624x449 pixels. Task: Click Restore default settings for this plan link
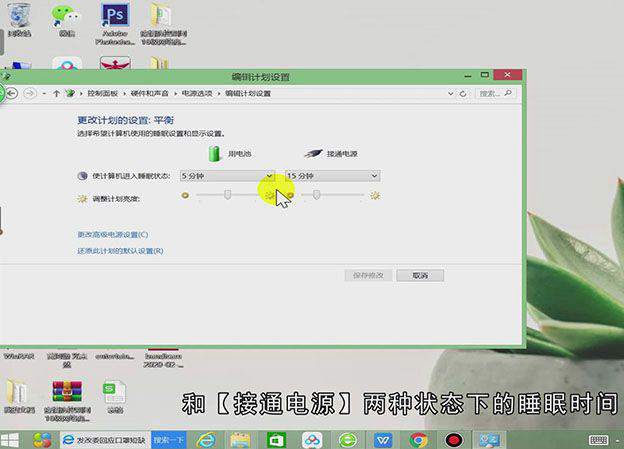[120, 251]
